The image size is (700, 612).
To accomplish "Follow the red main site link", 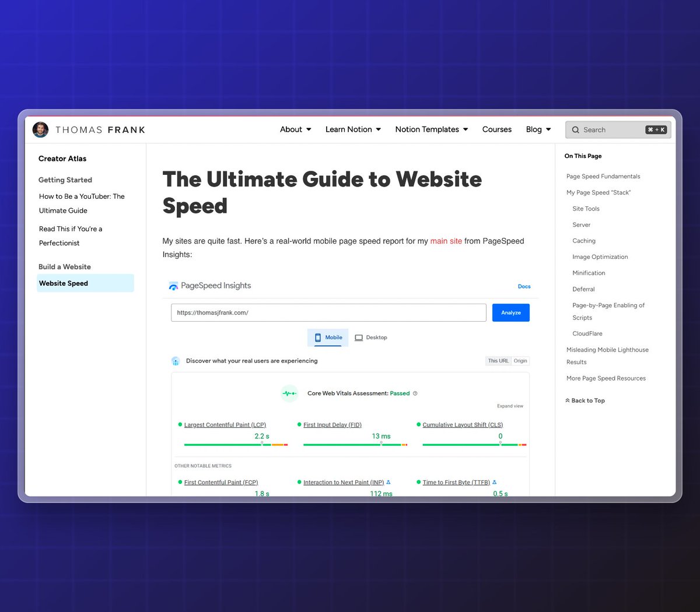I will [446, 241].
